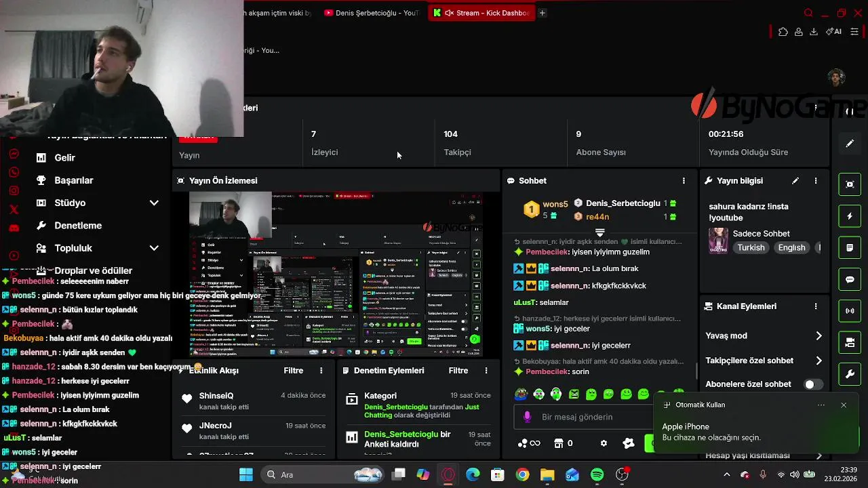Viewport: 868px width, 488px height.
Task: Click the purple microphone in message box
Action: pyautogui.click(x=528, y=417)
